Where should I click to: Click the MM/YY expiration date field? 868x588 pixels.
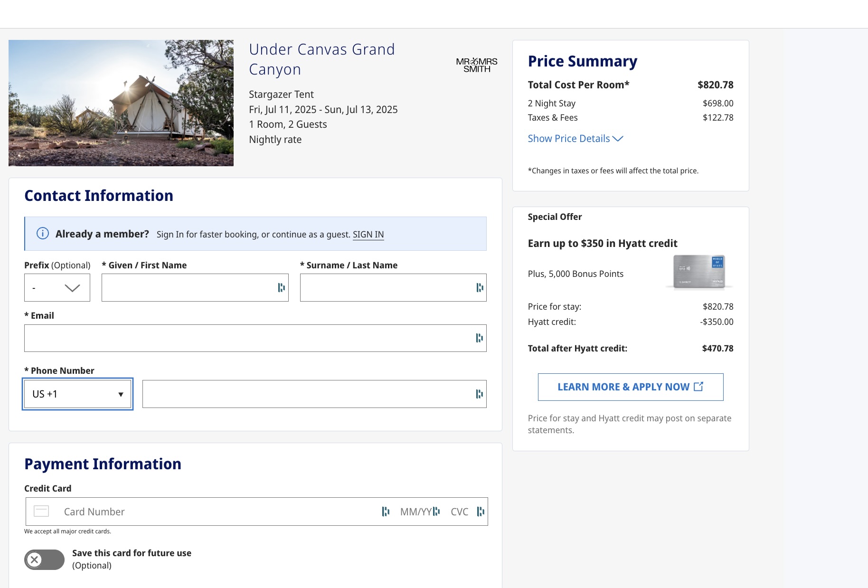[x=415, y=512]
